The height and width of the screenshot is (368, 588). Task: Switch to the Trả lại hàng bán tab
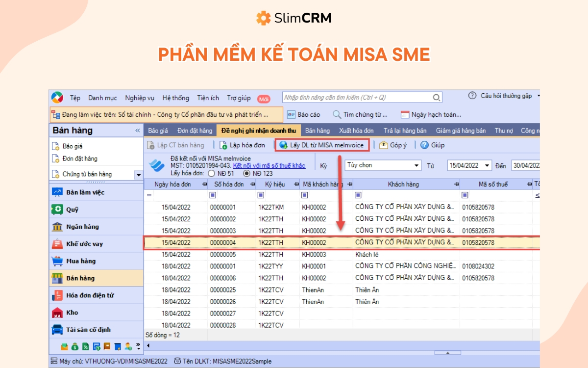[x=405, y=131]
